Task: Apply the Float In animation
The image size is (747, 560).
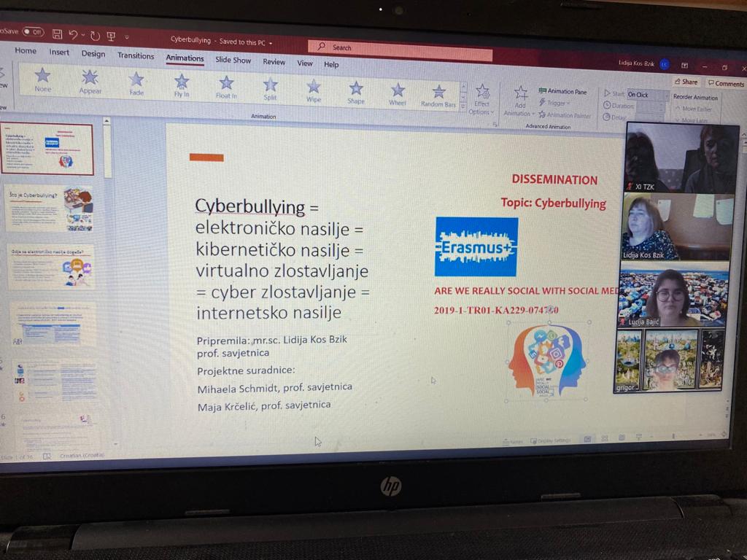Action: tap(226, 87)
